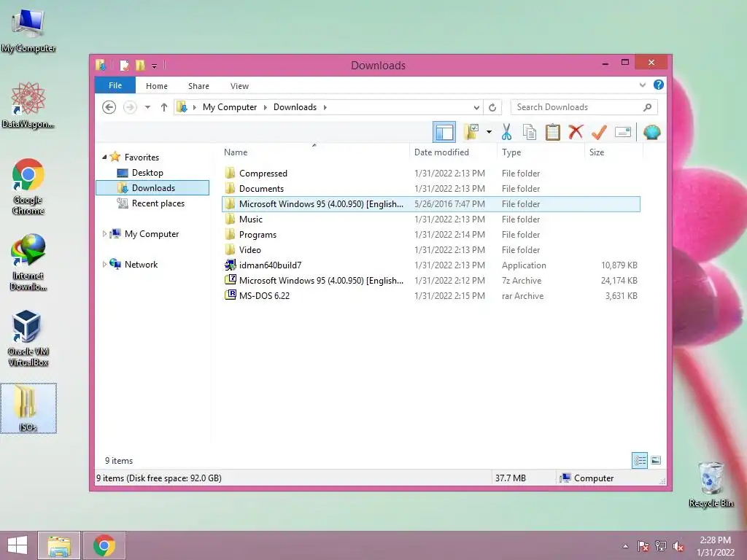Image resolution: width=747 pixels, height=560 pixels.
Task: Select the Google Chrome desktop shortcut
Action: point(28,187)
